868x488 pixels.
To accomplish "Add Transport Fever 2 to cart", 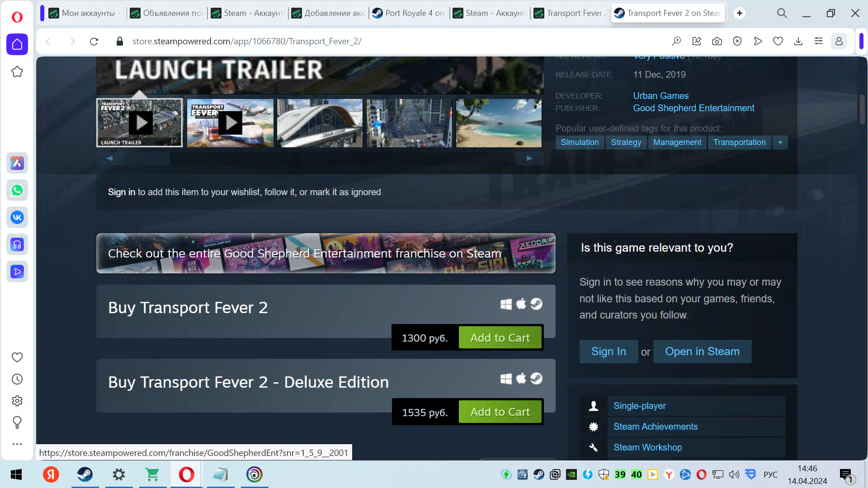I will coord(500,338).
